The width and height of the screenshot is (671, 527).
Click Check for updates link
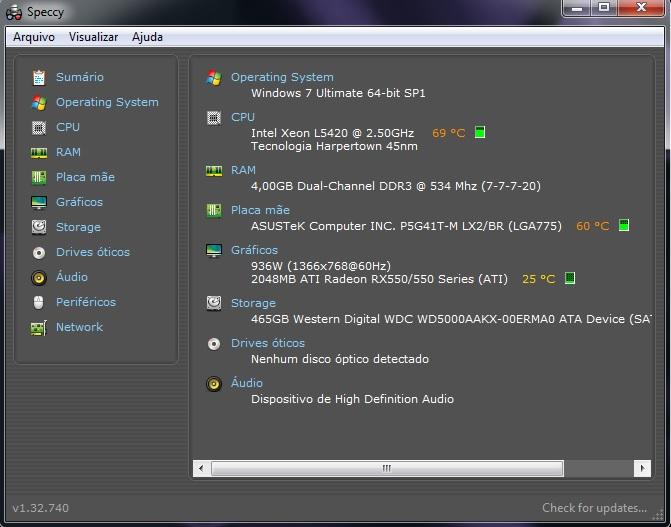click(594, 508)
